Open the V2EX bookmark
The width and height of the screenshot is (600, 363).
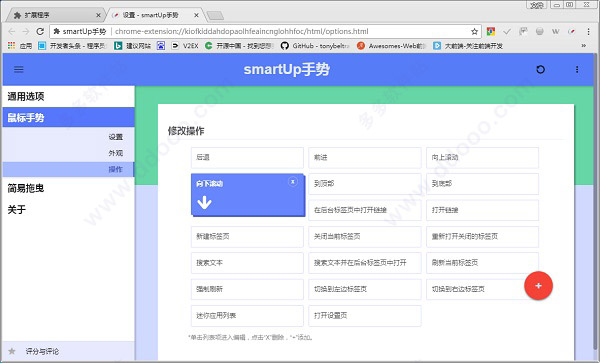point(184,46)
